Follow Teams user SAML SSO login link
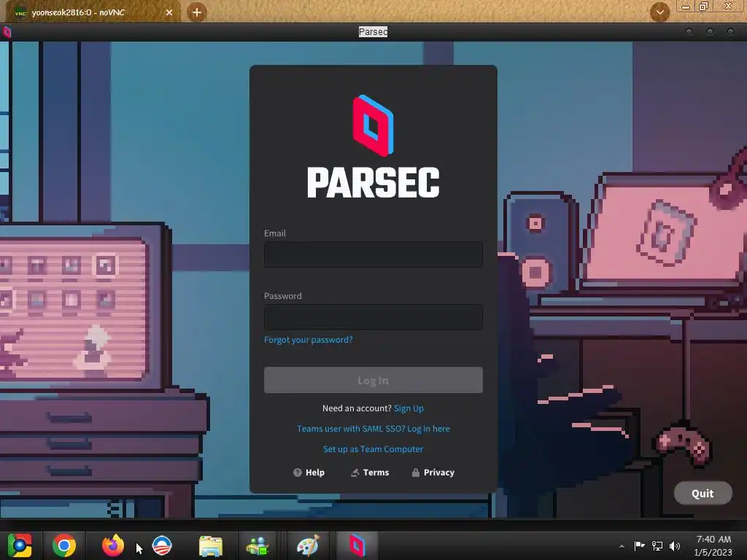This screenshot has height=560, width=747. pos(373,429)
